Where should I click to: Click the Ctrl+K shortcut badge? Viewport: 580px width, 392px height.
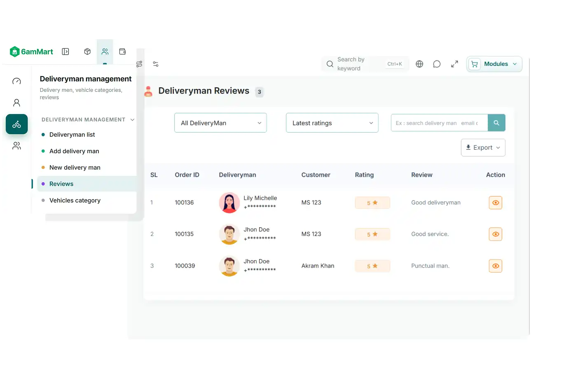coord(395,64)
